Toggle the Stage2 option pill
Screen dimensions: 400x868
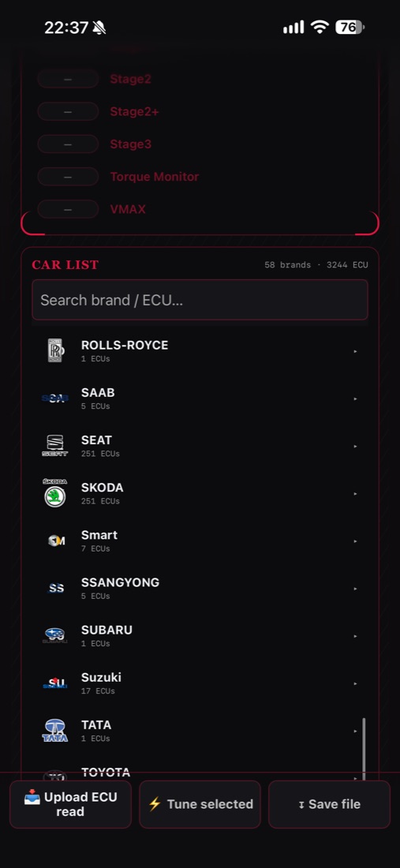[x=68, y=79]
